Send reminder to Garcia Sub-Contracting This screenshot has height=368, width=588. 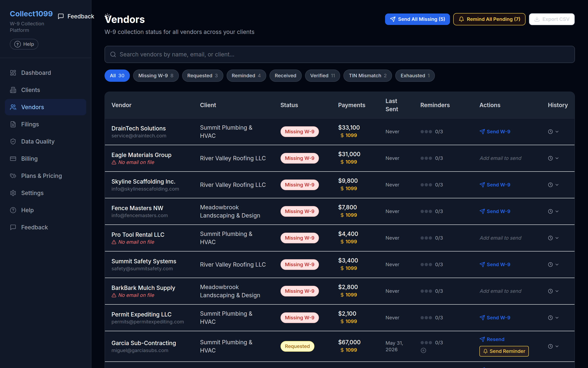click(x=504, y=351)
